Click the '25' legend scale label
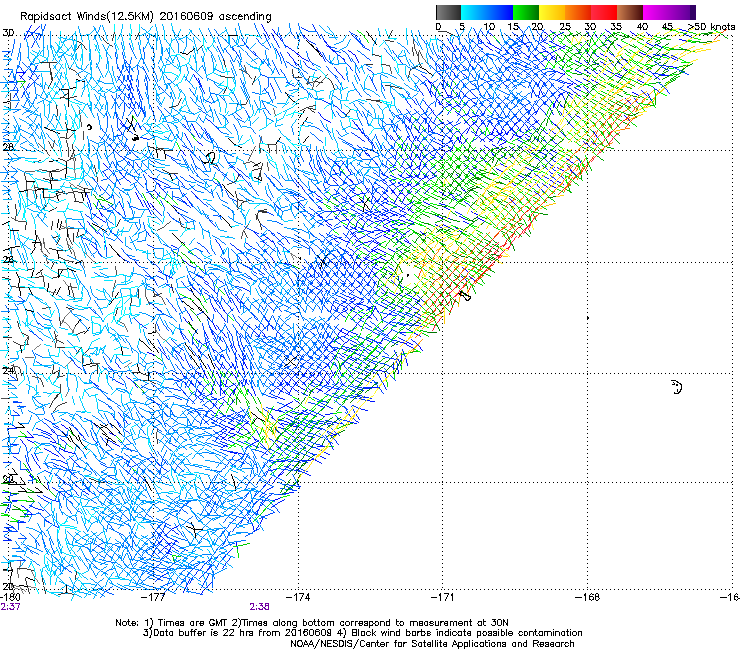 point(565,26)
